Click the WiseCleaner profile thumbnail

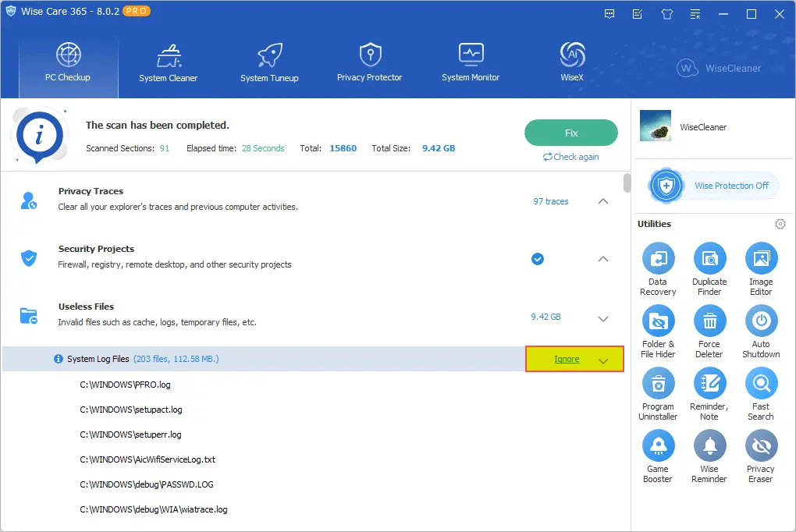[x=656, y=126]
